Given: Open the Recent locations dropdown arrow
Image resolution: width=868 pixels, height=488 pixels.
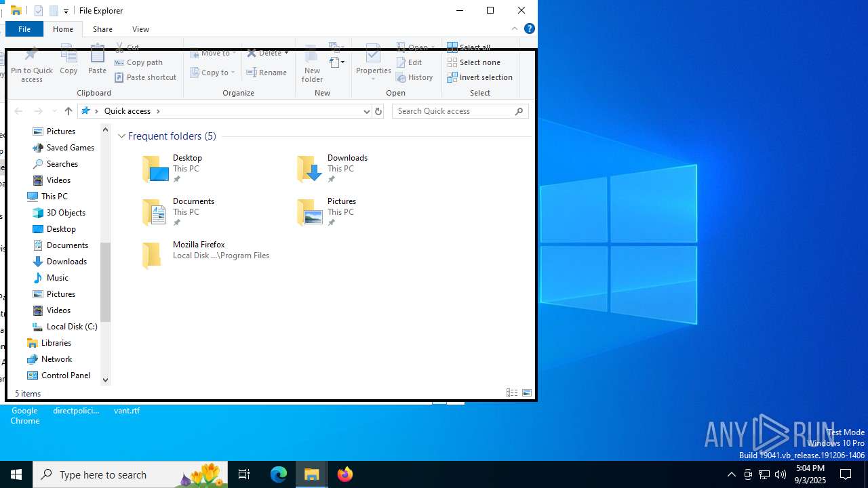Looking at the screenshot, I should (54, 111).
